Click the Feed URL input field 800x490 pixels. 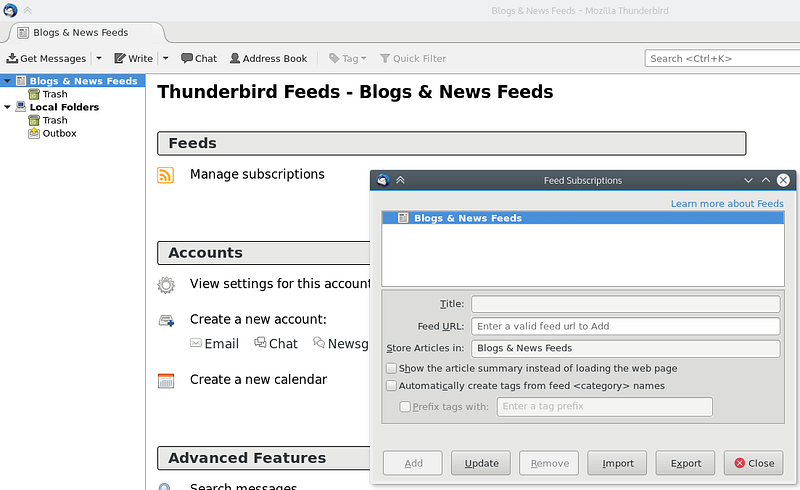[626, 326]
